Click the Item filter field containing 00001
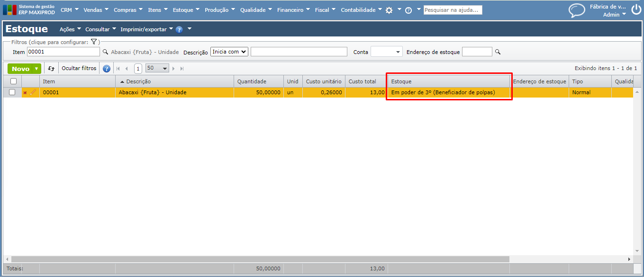Screen dimensions: 644x277 coord(63,52)
